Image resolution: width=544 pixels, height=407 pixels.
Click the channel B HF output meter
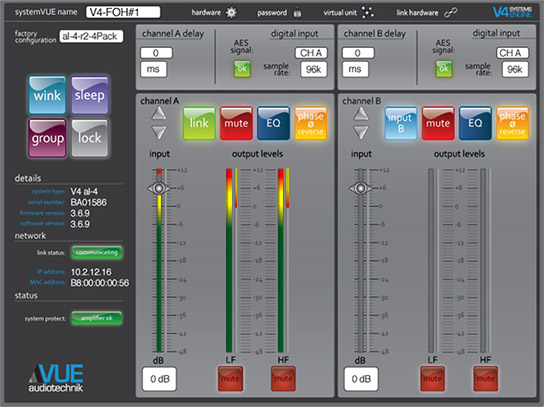(483, 261)
